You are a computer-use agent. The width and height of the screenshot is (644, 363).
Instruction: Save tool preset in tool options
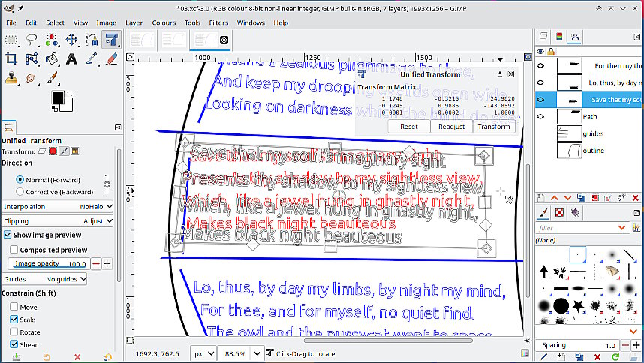coord(17,357)
